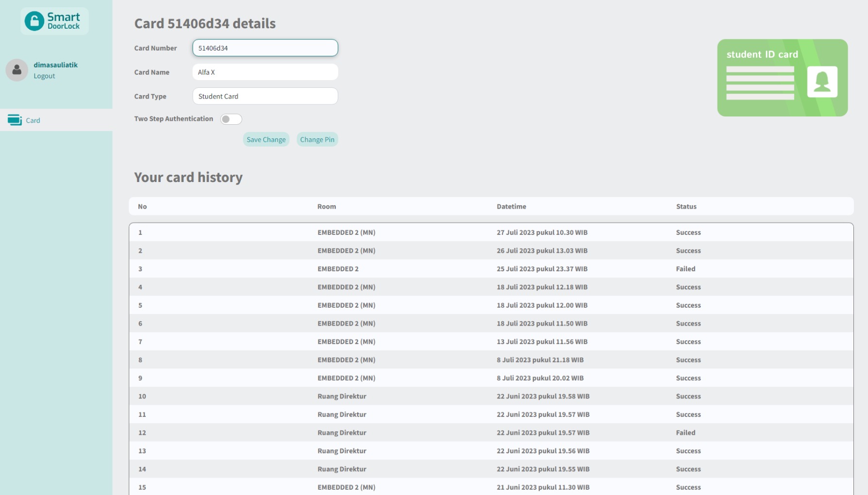Select datetime 22 Juni 2023 pukul 19.58 WIB
The width and height of the screenshot is (868, 495).
543,396
